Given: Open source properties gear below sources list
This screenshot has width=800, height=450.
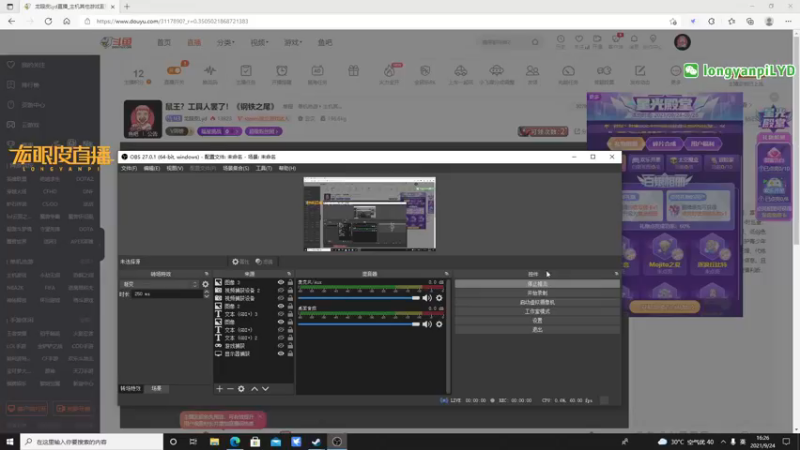Looking at the screenshot, I should (x=241, y=389).
